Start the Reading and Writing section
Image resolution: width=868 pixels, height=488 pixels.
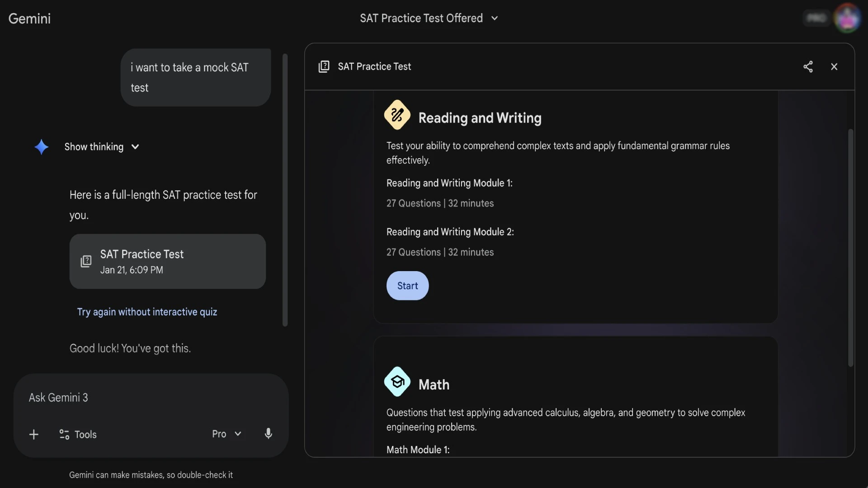point(407,286)
